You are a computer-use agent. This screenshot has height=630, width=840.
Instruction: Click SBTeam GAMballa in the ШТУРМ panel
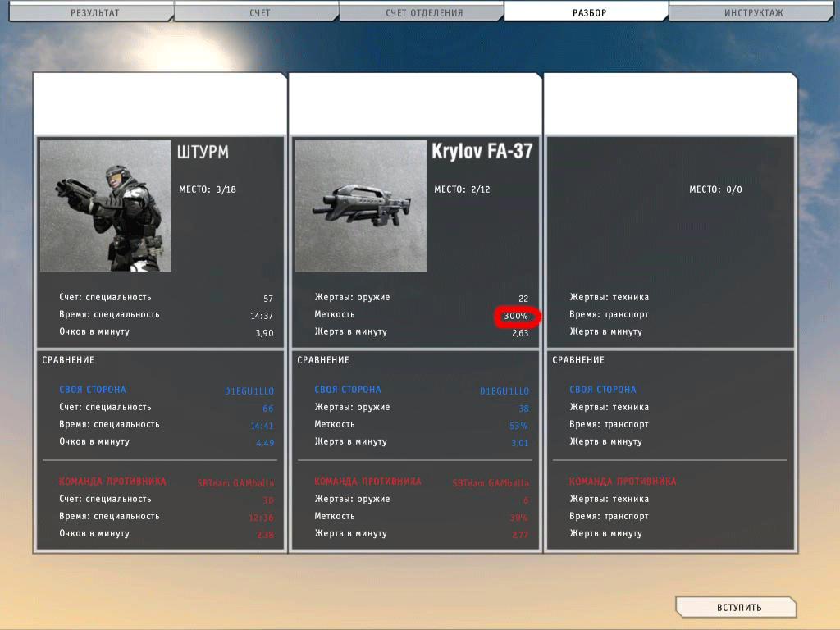click(235, 482)
